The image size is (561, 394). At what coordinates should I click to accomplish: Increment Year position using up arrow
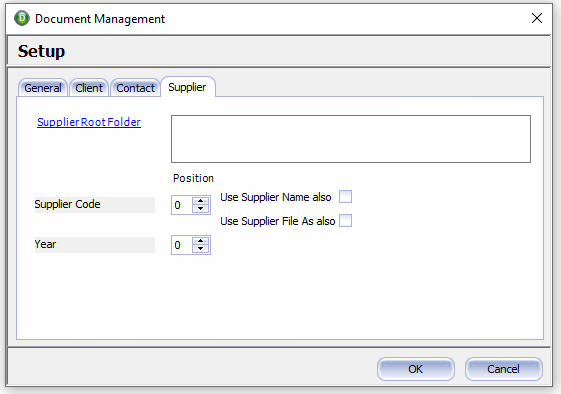coord(200,241)
